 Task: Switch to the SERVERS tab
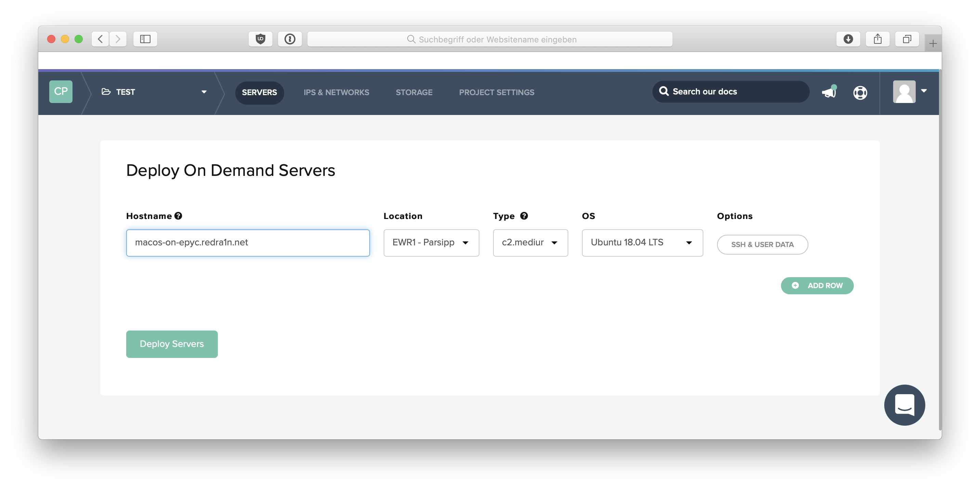click(x=260, y=92)
